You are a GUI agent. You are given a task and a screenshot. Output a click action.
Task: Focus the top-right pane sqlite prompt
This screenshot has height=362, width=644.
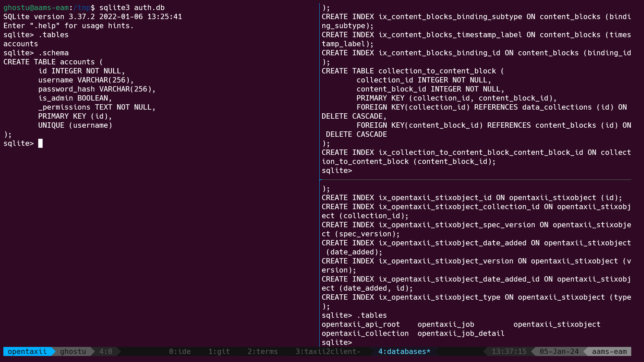337,171
